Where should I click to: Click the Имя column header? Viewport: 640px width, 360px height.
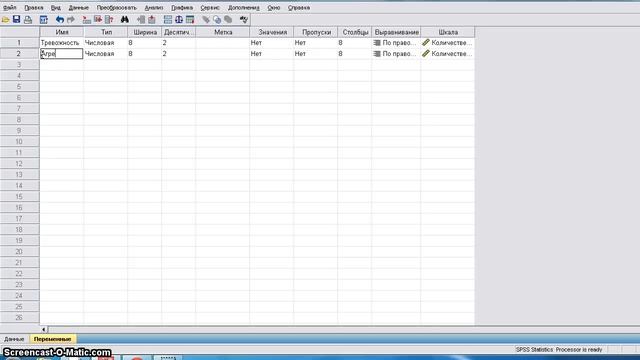click(62, 32)
